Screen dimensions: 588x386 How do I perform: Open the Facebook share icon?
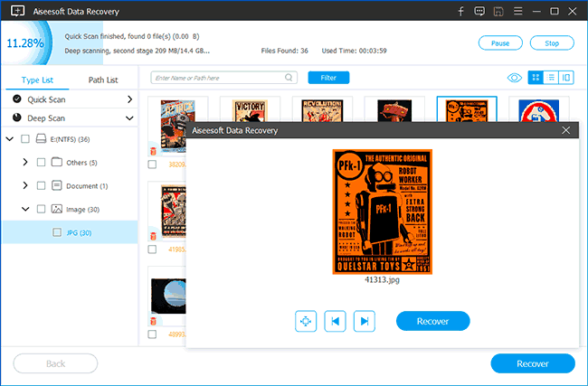(x=460, y=11)
